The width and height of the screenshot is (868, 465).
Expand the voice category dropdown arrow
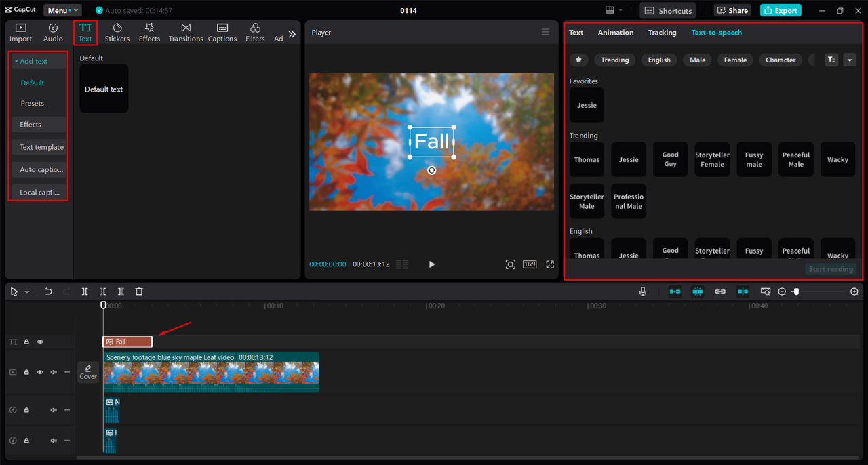850,60
